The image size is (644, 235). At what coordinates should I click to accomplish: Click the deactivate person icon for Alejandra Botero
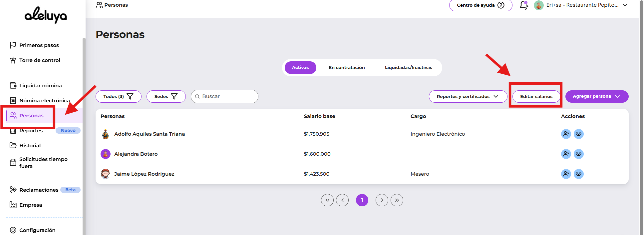tap(566, 154)
